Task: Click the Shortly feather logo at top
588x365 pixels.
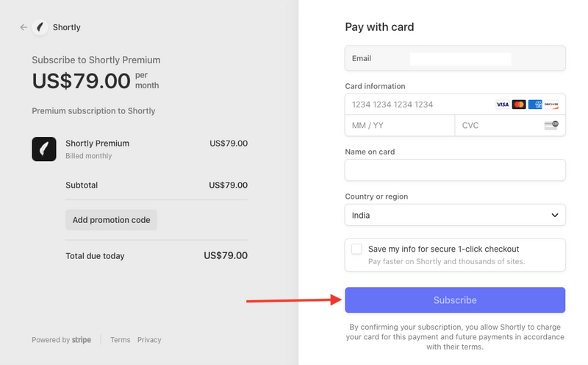Action: tap(40, 27)
